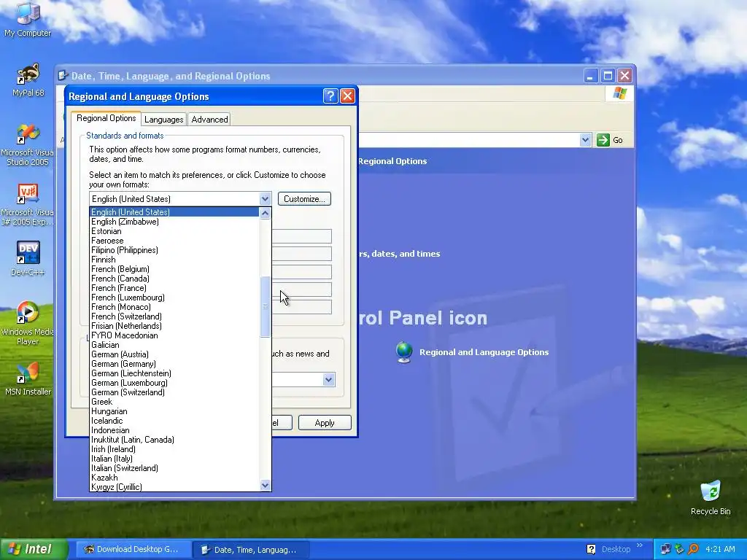Click the language list scrollbar thumb
Screen dimensions: 747x560
pyautogui.click(x=265, y=306)
